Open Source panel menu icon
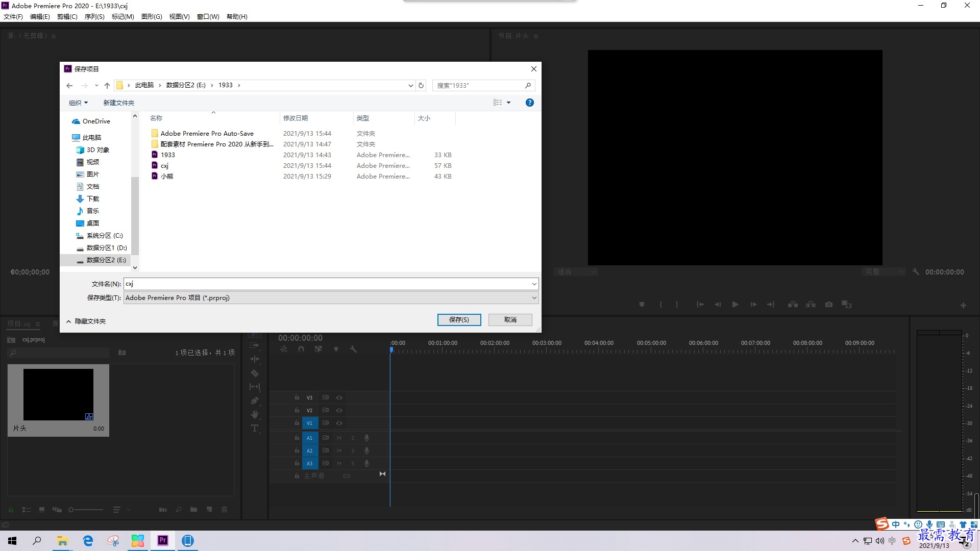The image size is (980, 551). coord(54,36)
